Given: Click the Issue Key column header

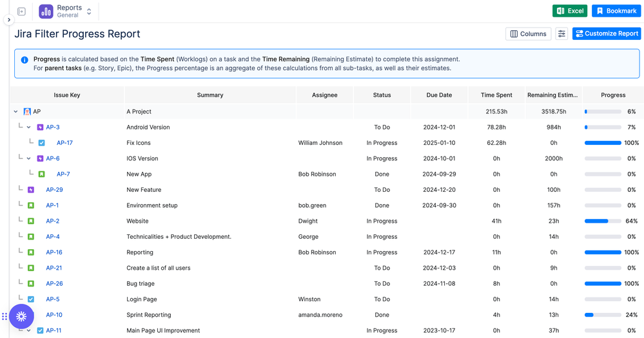Looking at the screenshot, I should 67,95.
